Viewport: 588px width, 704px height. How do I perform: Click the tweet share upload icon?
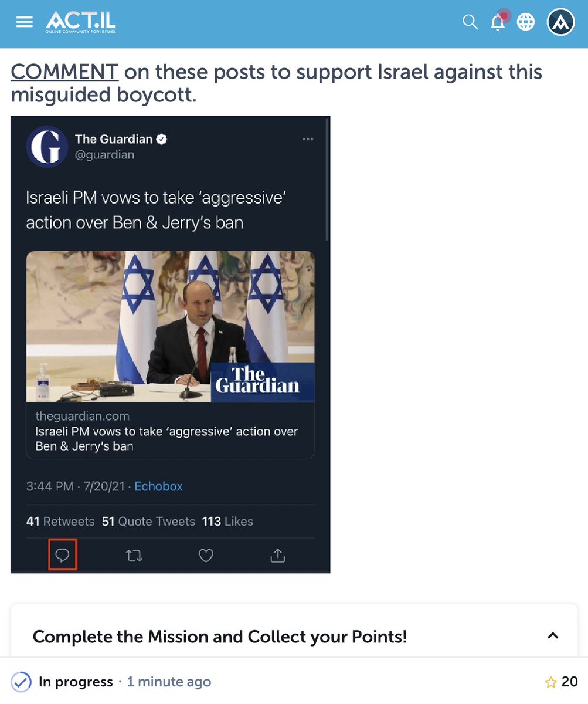point(278,555)
